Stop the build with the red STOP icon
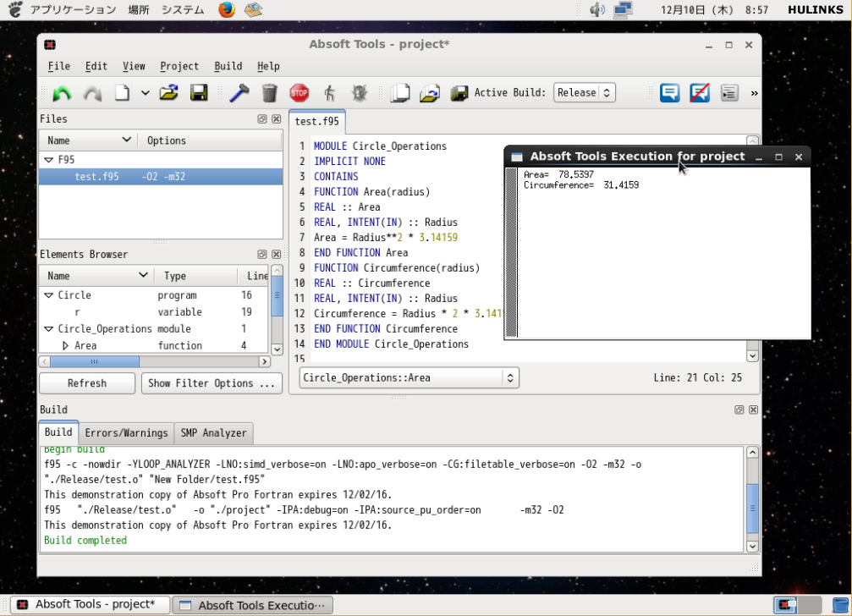The width and height of the screenshot is (852, 616). point(299,93)
